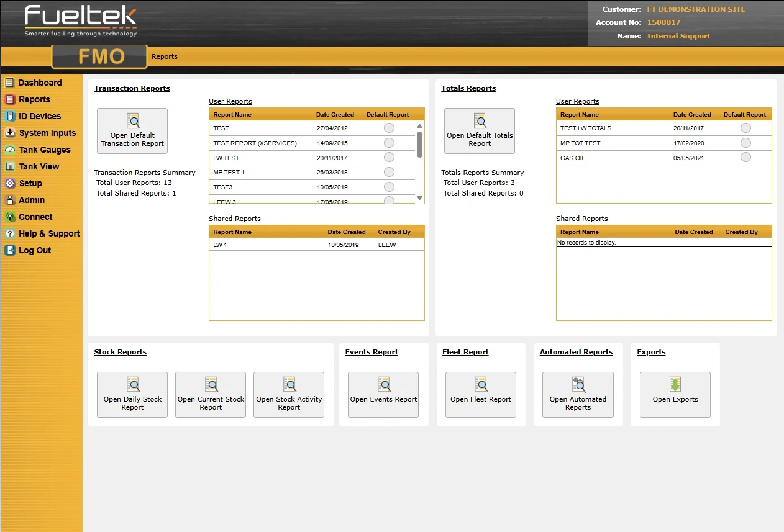Set MP TEST 1 as default report
Viewport: 784px width, 532px height.
389,172
